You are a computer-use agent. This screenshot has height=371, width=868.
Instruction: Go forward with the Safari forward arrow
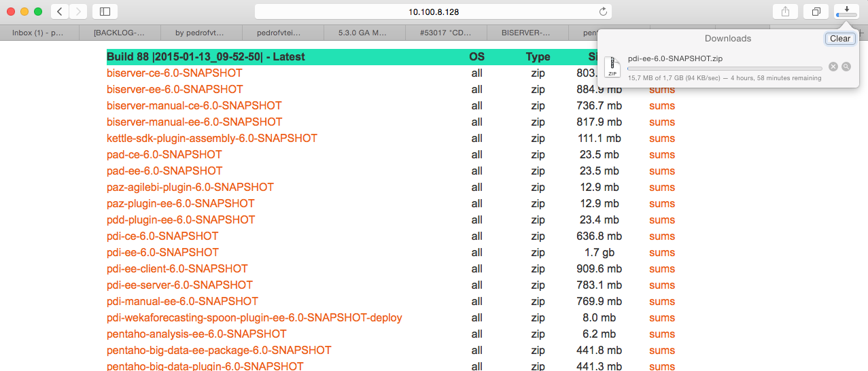78,12
